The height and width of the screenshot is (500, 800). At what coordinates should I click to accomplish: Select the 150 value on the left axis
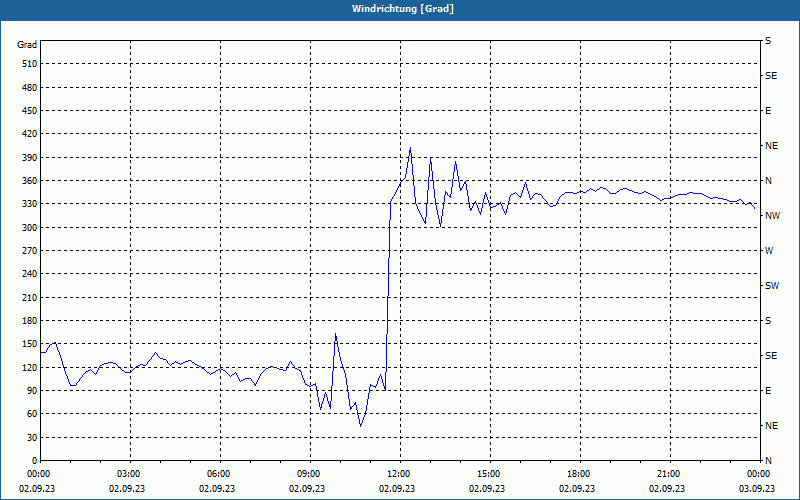coord(30,344)
